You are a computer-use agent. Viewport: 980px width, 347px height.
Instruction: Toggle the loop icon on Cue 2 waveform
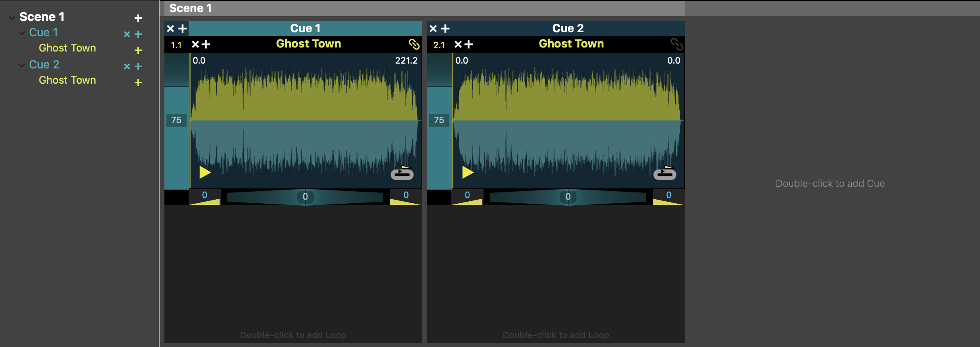[x=665, y=173]
